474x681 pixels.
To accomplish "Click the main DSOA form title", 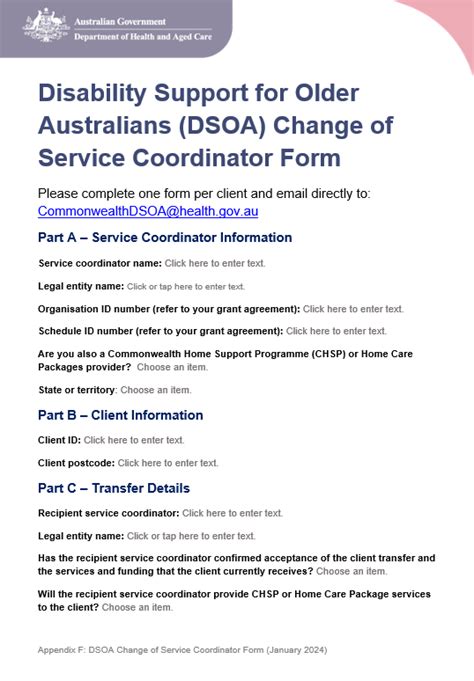I will coord(215,125).
